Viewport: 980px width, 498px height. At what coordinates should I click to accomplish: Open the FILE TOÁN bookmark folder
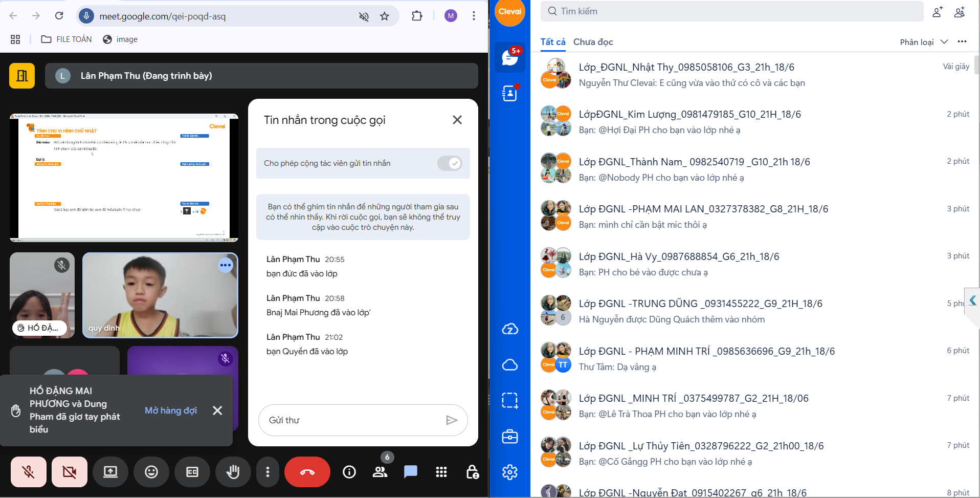point(66,39)
